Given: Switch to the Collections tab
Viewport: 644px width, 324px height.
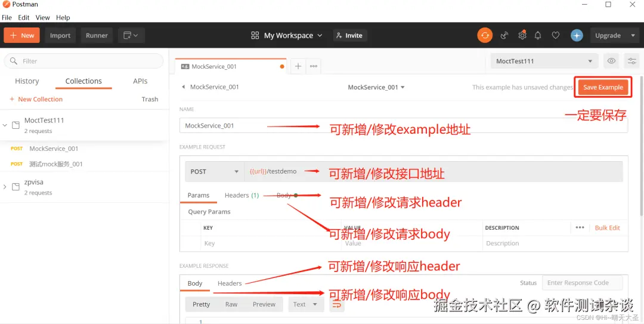Looking at the screenshot, I should 83,81.
